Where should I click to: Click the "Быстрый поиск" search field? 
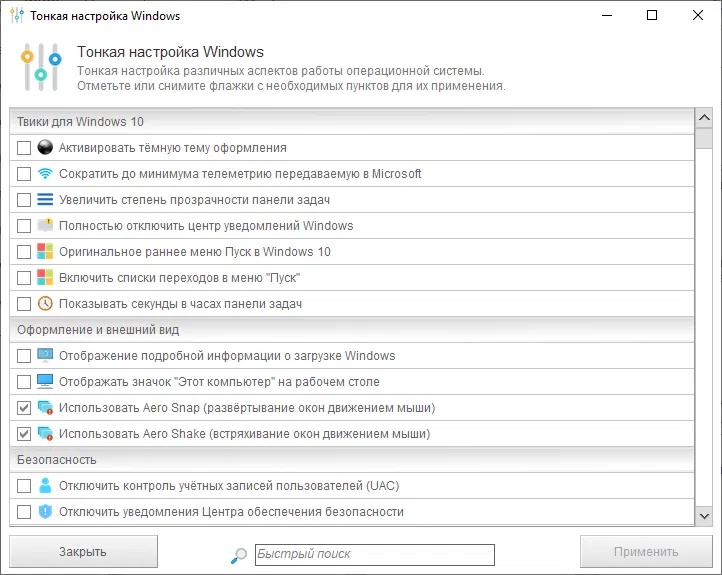click(x=375, y=554)
